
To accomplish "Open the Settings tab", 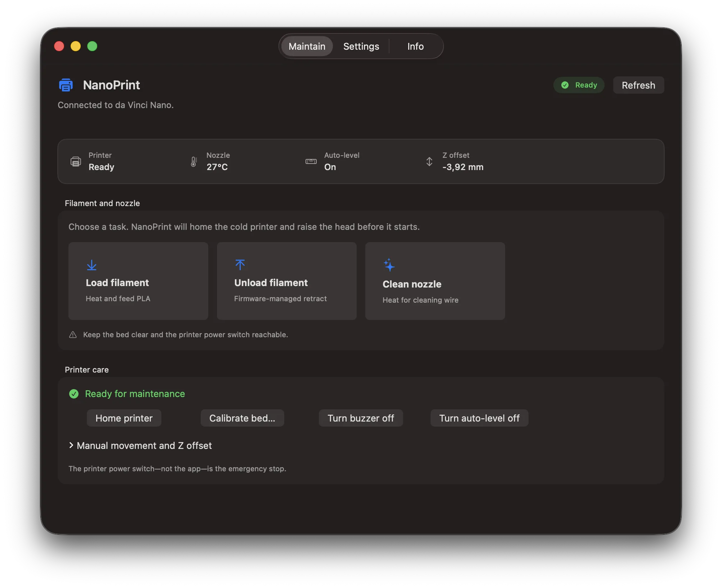I will pos(361,46).
